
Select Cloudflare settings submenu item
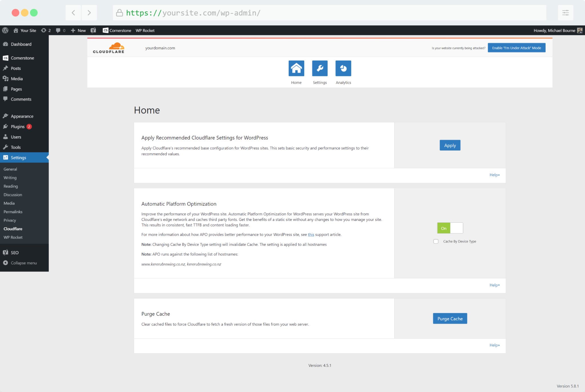coord(13,229)
